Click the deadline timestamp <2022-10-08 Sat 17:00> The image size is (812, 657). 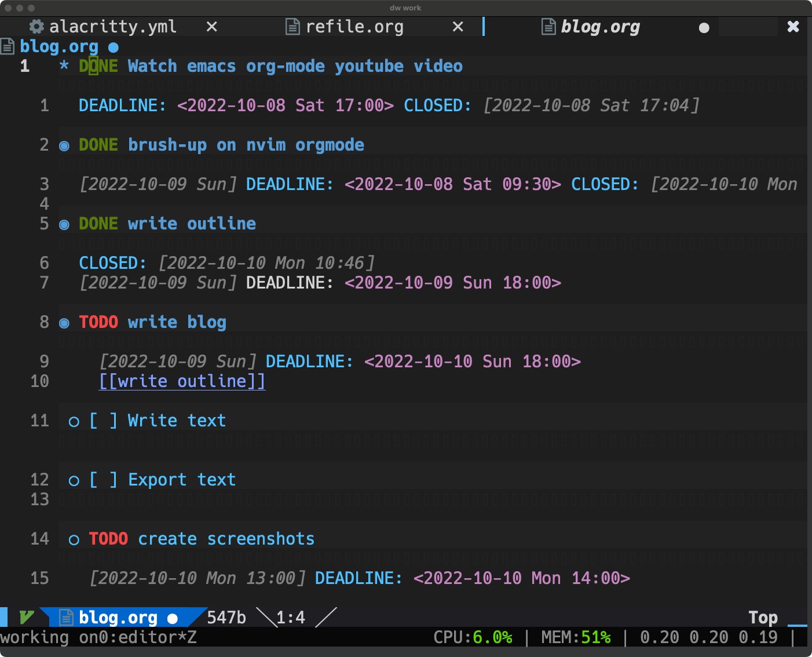tap(286, 105)
